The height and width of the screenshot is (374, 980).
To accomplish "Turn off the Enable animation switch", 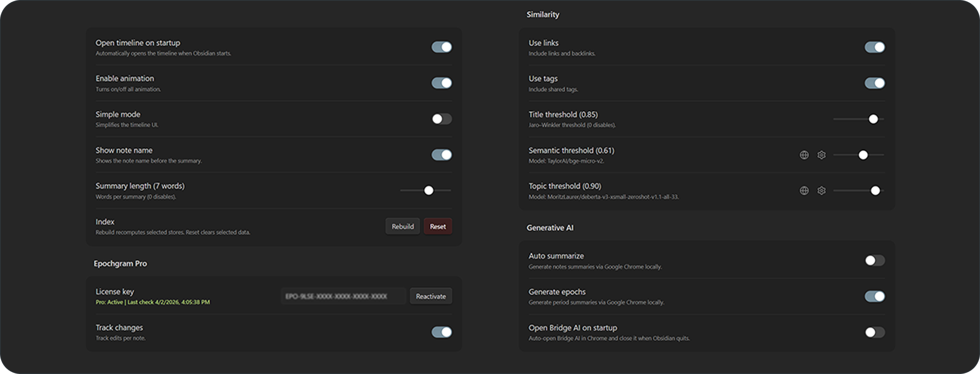I will (x=441, y=83).
